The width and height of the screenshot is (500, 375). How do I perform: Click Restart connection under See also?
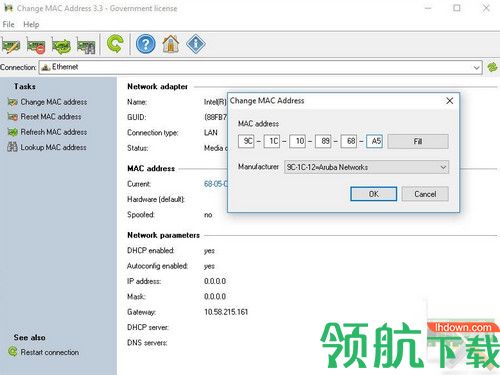point(50,352)
